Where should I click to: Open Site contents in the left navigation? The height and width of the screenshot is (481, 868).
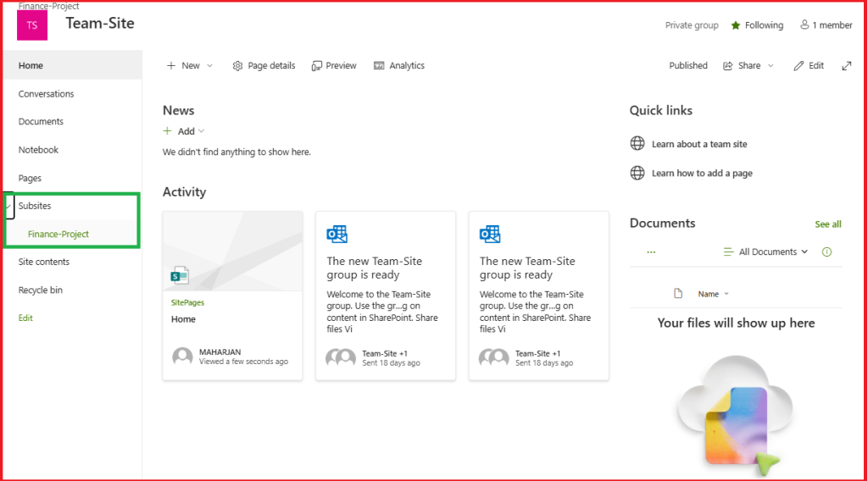coord(44,262)
